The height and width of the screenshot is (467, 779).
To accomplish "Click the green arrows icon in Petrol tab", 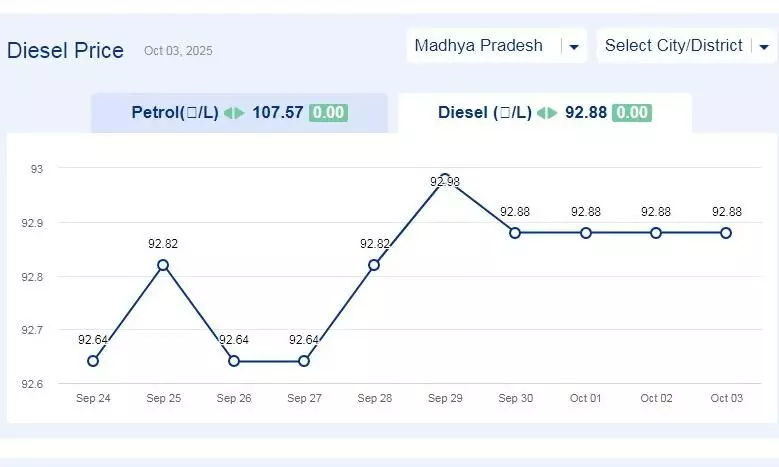I will click(x=234, y=113).
